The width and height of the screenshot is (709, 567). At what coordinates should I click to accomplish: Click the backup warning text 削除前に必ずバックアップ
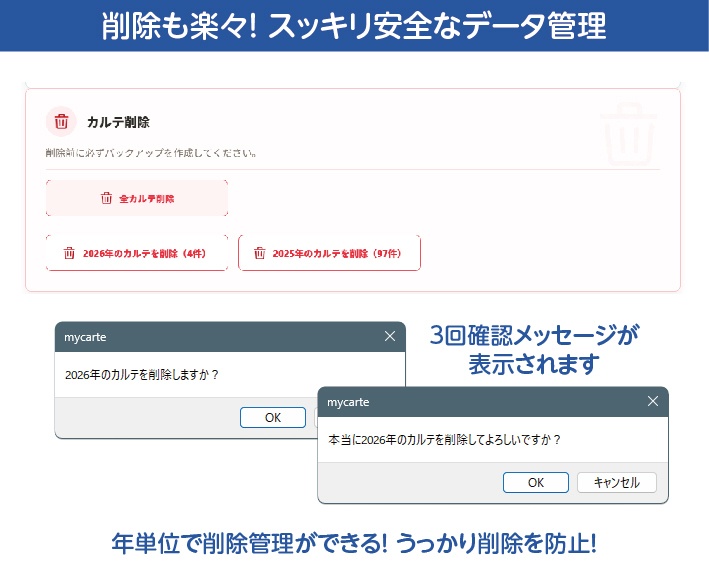pos(151,153)
